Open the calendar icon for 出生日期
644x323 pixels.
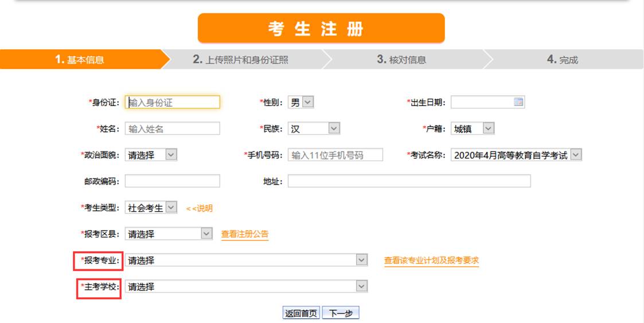[x=518, y=102]
